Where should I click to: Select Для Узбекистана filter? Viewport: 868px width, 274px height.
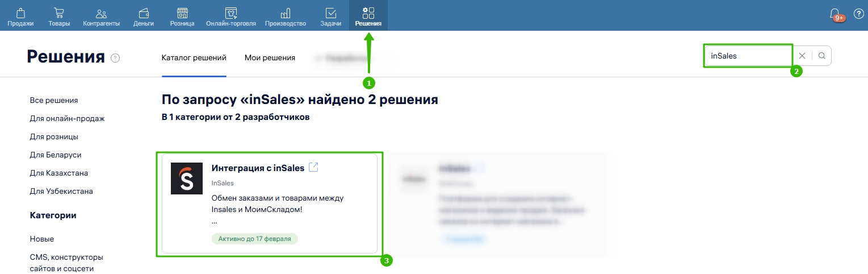coord(61,191)
